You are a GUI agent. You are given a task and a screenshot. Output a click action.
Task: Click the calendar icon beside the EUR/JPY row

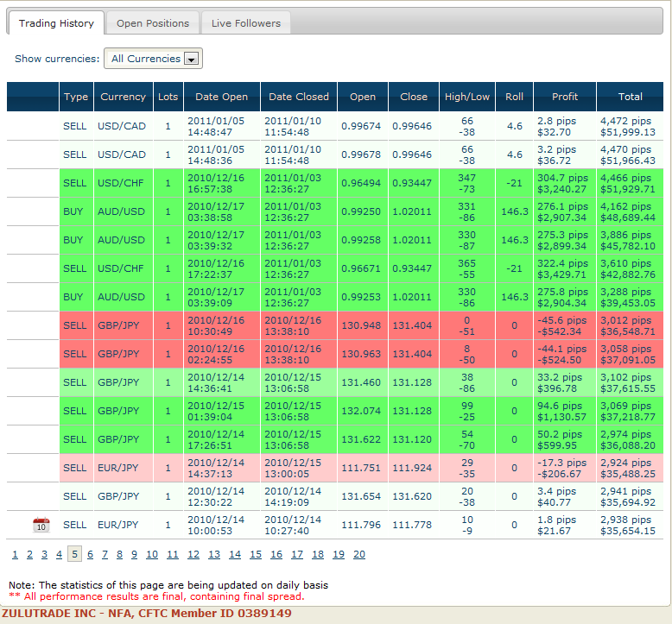click(41, 525)
